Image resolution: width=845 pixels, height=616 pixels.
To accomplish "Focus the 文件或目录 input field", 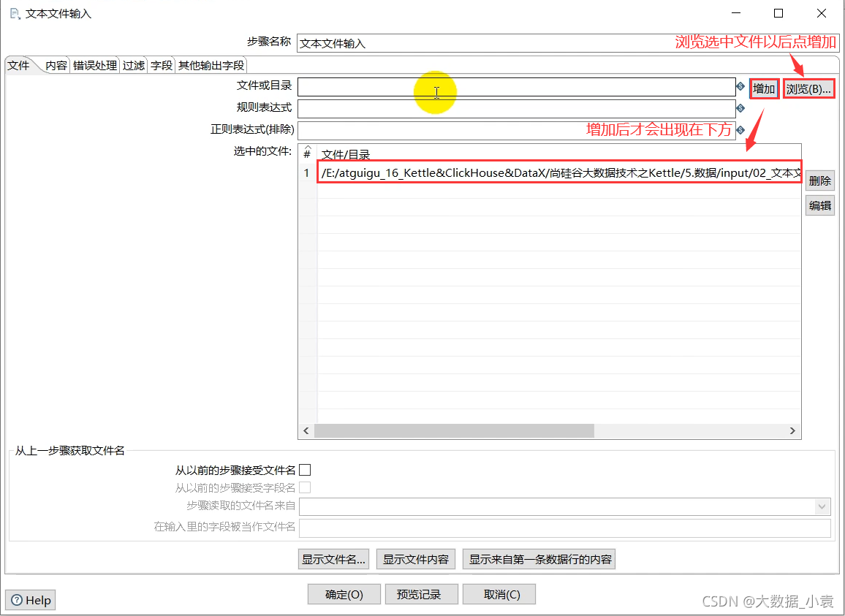I will 516,87.
